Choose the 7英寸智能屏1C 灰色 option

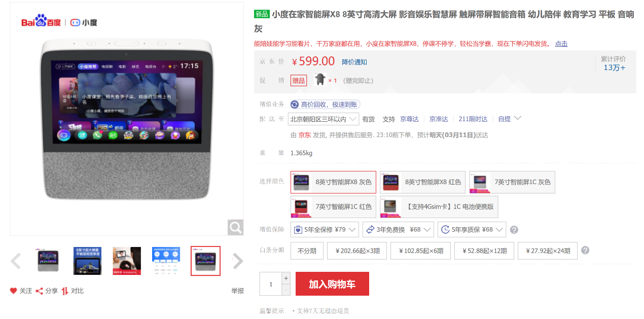pyautogui.click(x=512, y=182)
